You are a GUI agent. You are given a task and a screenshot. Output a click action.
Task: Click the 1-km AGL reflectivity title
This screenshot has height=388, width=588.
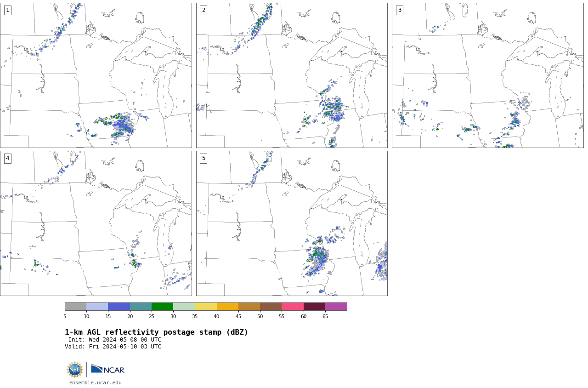pos(156,332)
